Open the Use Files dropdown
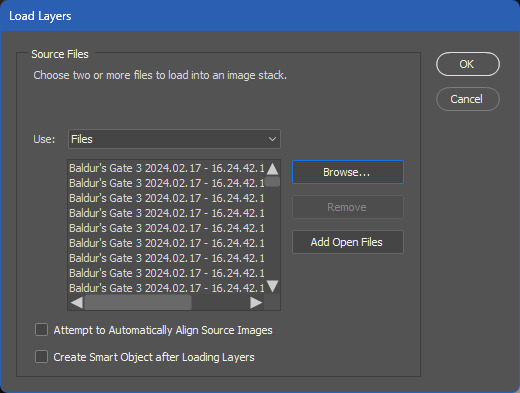This screenshot has height=393, width=520. pos(174,139)
